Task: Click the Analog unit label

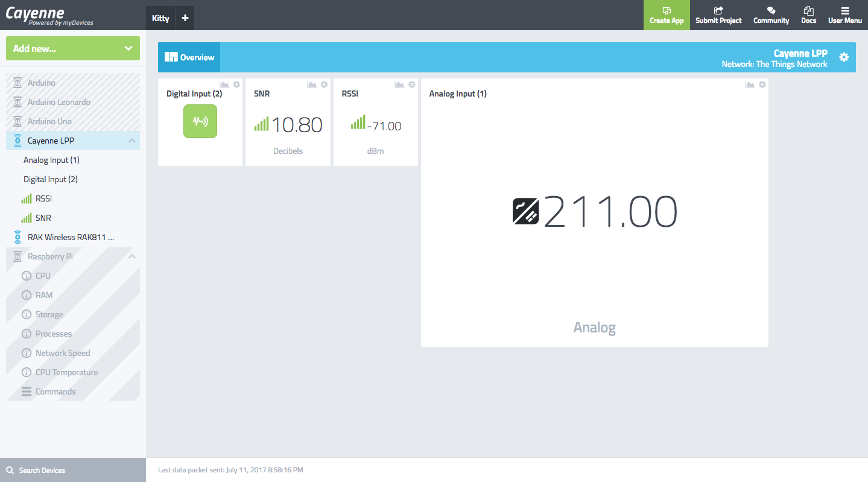Action: click(594, 328)
